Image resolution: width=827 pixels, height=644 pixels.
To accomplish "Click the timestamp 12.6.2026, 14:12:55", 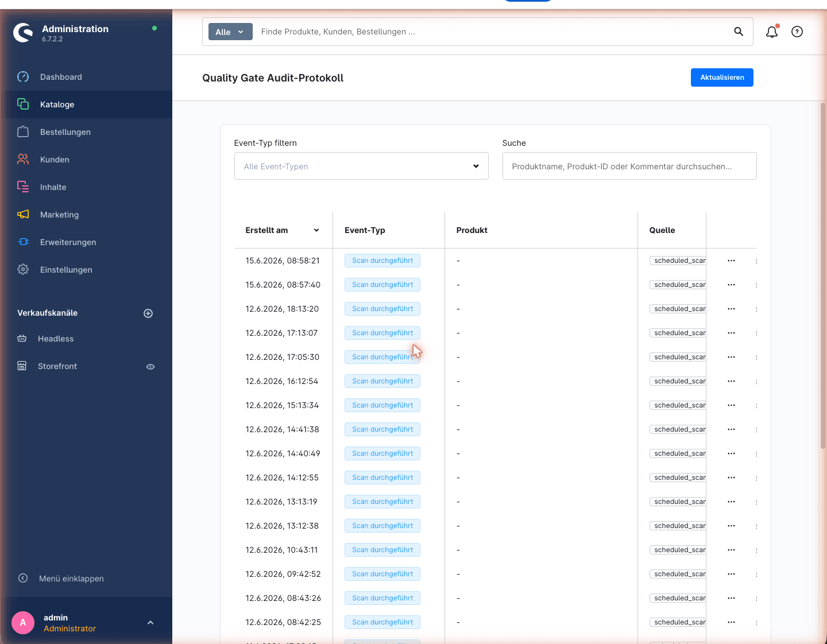I will coord(282,478).
